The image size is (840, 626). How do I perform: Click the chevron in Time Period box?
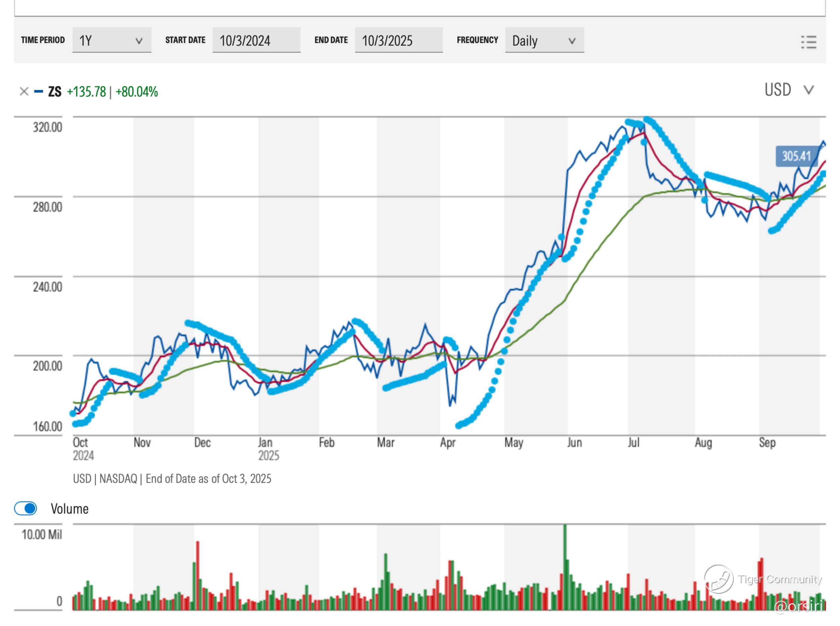(x=139, y=41)
